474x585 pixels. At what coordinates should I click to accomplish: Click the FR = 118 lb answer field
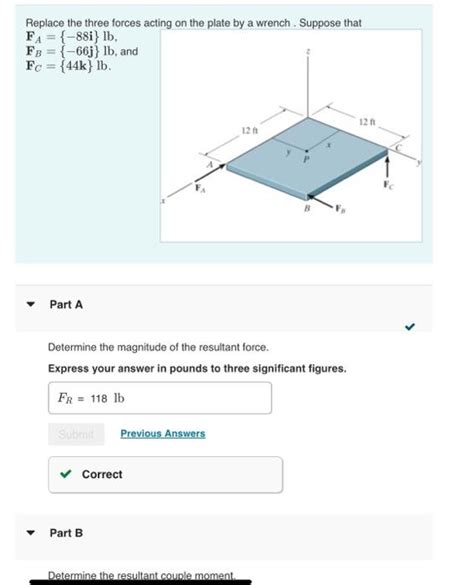pos(160,398)
